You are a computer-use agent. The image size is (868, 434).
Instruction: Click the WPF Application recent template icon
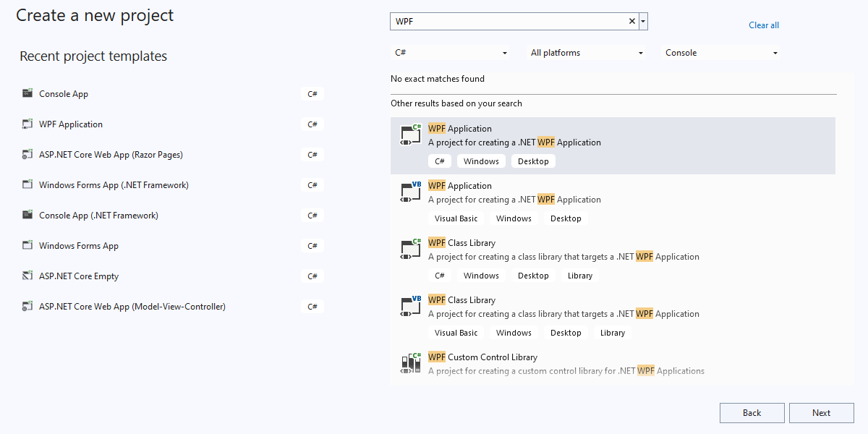(27, 124)
